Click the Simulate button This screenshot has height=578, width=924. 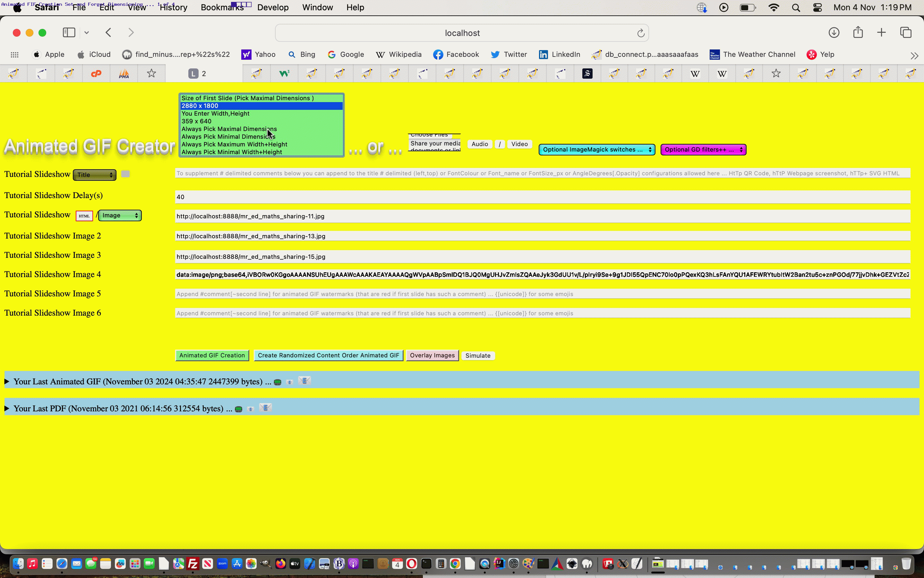pyautogui.click(x=478, y=356)
